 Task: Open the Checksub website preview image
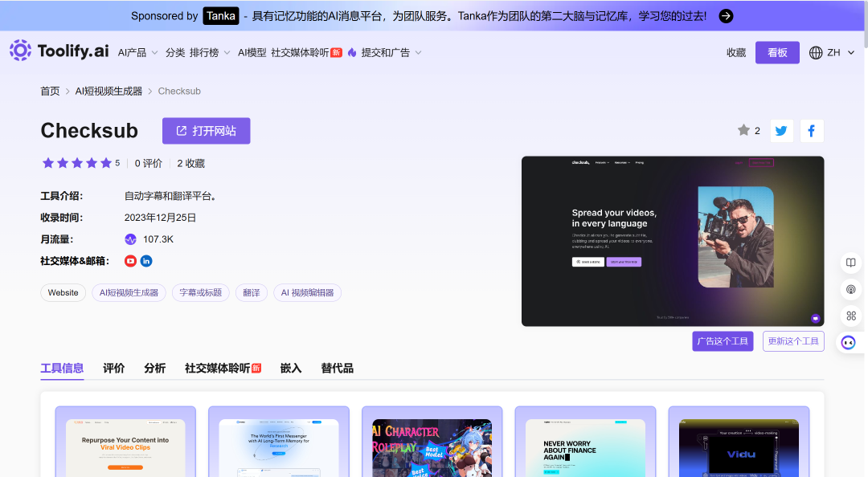click(673, 241)
